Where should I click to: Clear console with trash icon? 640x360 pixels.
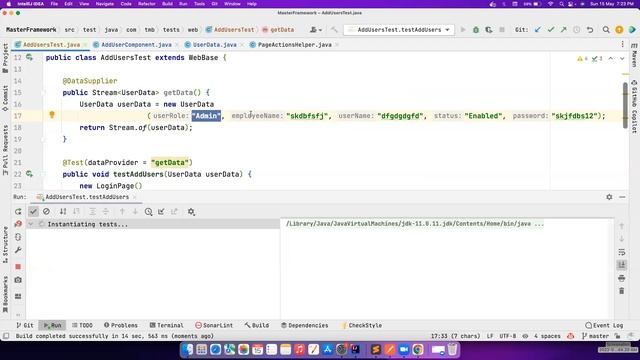pos(622,291)
